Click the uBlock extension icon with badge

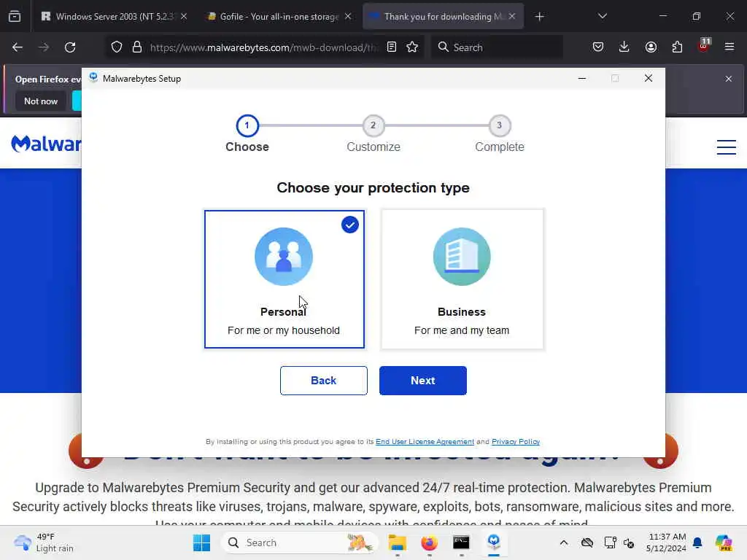pos(704,46)
